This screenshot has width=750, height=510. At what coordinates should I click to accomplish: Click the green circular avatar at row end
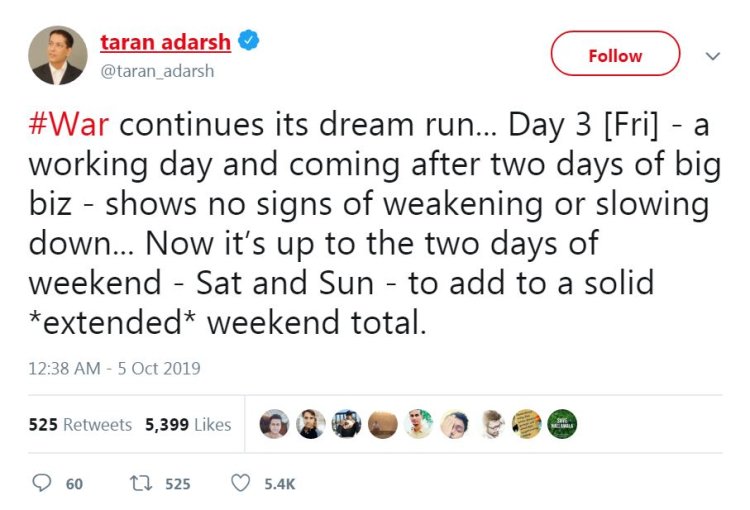562,424
